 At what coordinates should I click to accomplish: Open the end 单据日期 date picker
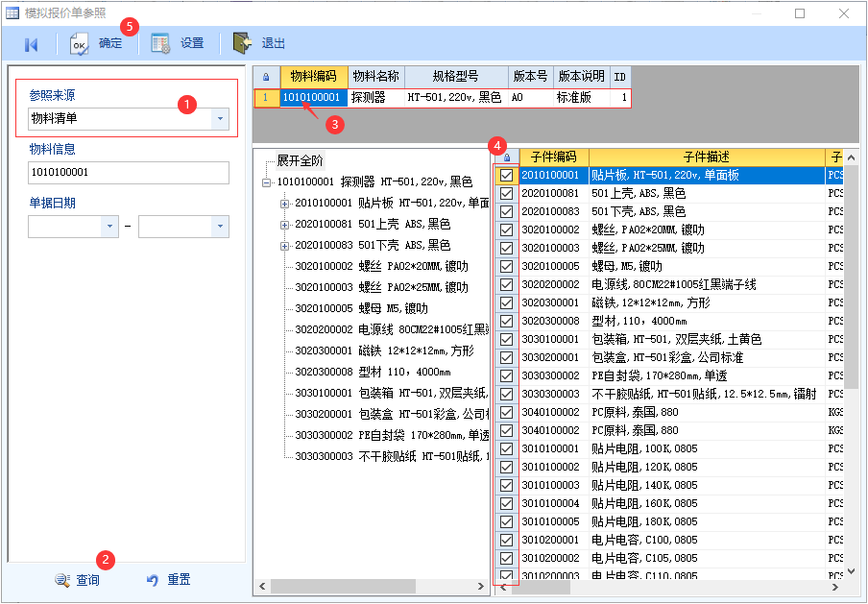pyautogui.click(x=220, y=227)
